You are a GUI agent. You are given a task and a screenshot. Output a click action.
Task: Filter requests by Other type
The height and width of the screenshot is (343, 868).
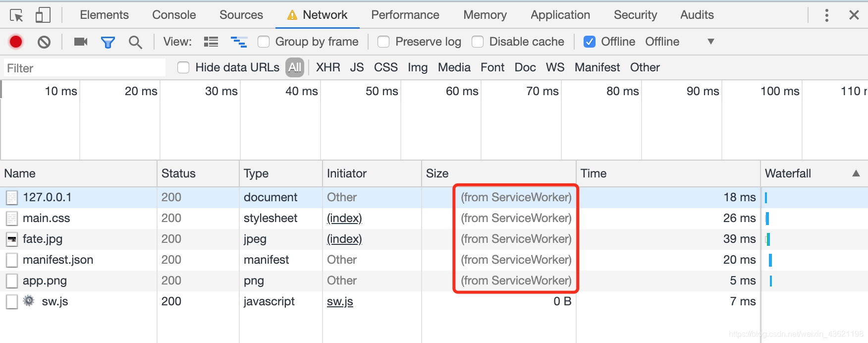[x=645, y=67]
